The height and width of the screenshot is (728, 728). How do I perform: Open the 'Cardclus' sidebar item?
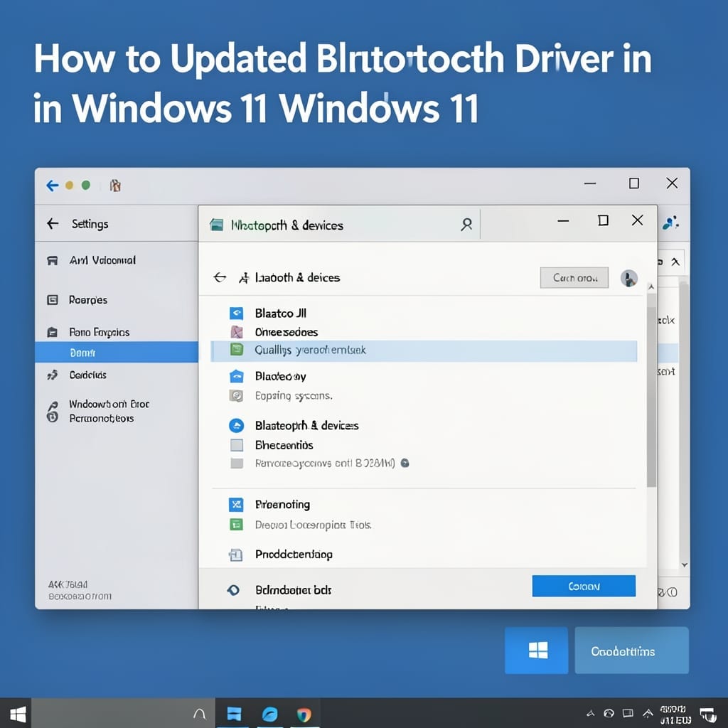[x=87, y=375]
